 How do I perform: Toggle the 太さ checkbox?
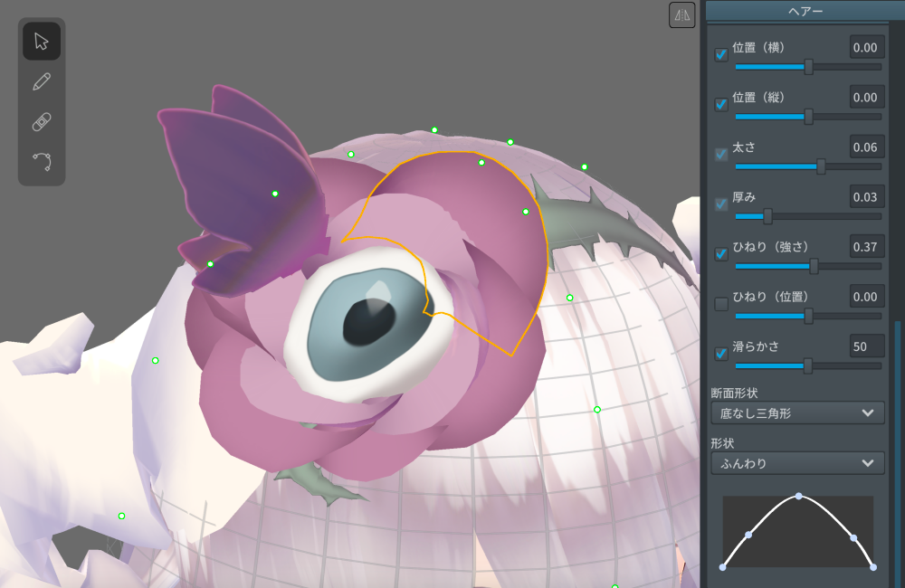(721, 154)
